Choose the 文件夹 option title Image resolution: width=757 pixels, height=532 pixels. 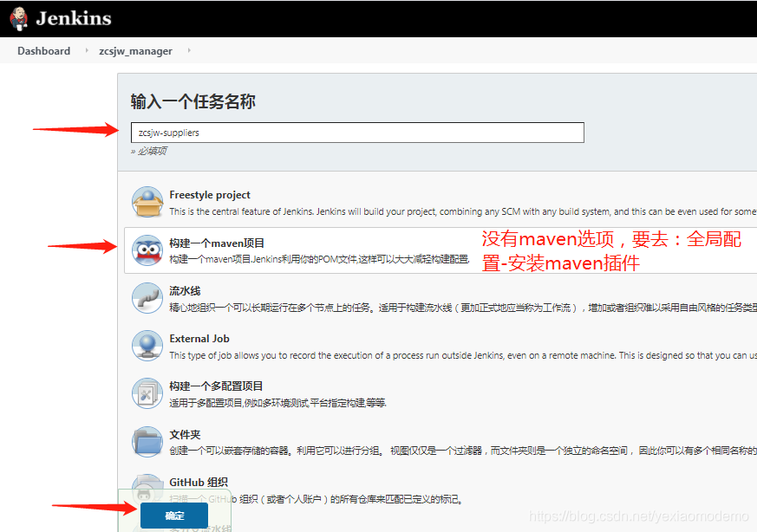pos(185,435)
